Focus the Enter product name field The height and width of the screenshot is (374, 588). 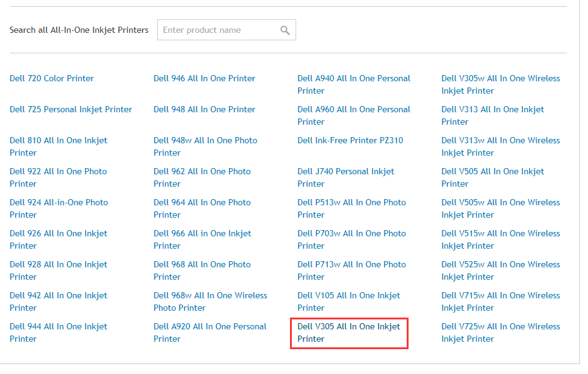(x=226, y=30)
